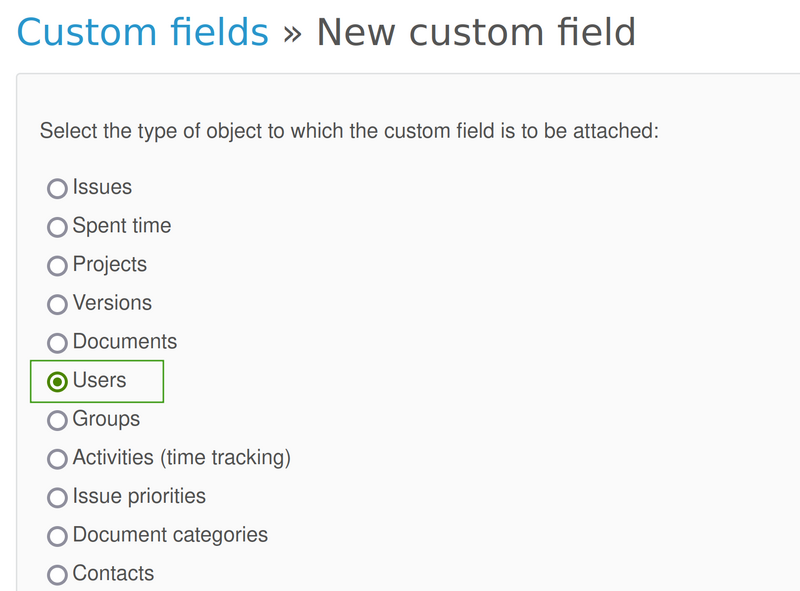
Task: Click the 'Activities (time tracking)' label text
Action: 181,458
